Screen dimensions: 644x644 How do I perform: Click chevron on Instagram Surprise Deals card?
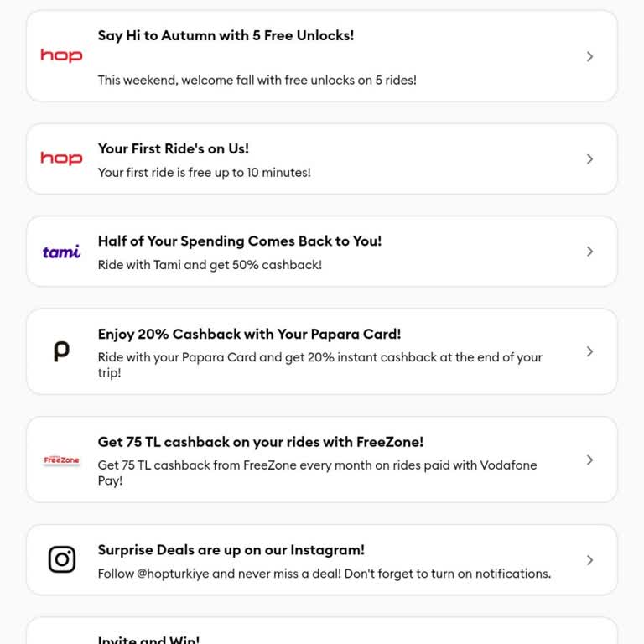[x=589, y=559]
